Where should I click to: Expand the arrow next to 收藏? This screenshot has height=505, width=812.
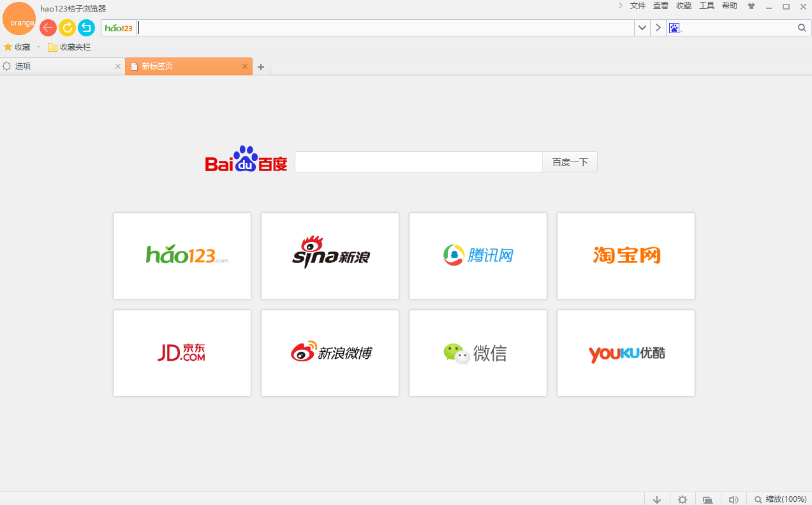pyautogui.click(x=38, y=47)
